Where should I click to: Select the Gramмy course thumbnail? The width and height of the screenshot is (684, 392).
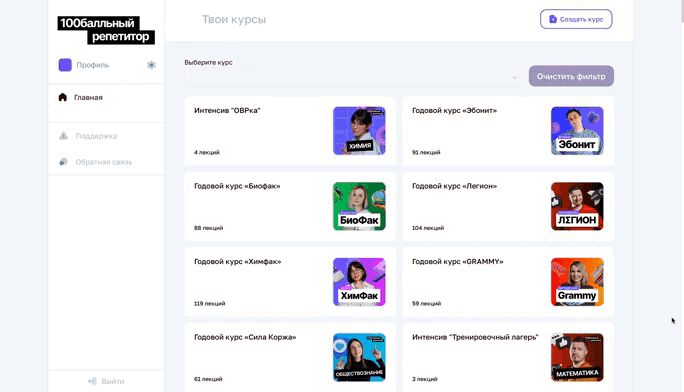(x=577, y=282)
